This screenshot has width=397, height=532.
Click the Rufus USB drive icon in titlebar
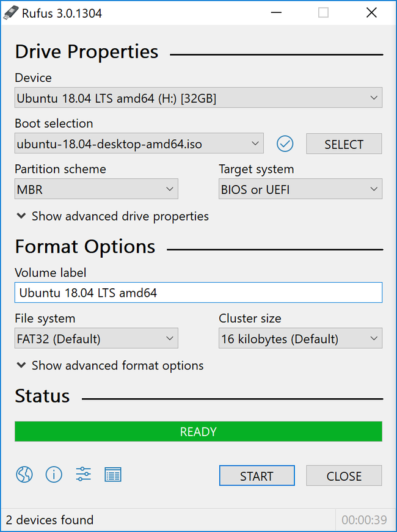10,12
